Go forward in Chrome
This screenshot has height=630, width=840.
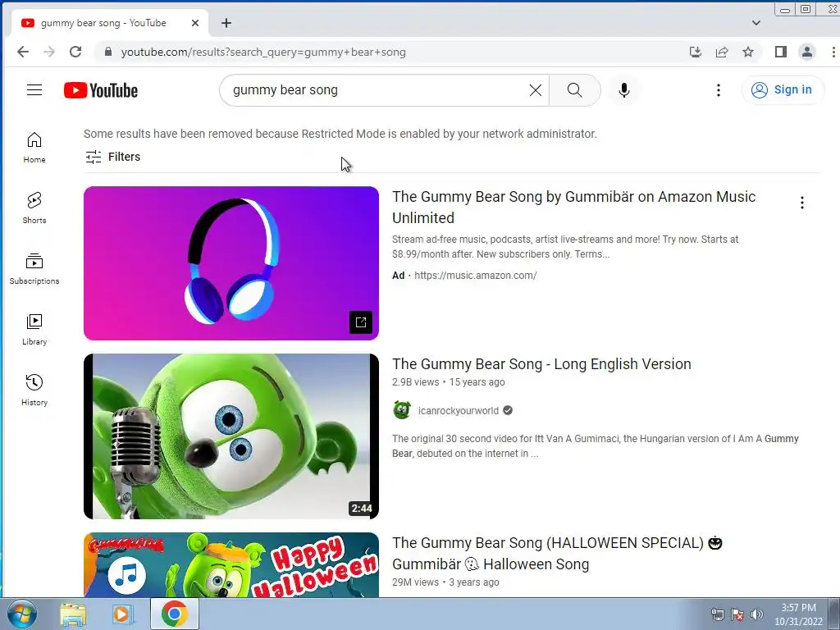click(x=49, y=52)
